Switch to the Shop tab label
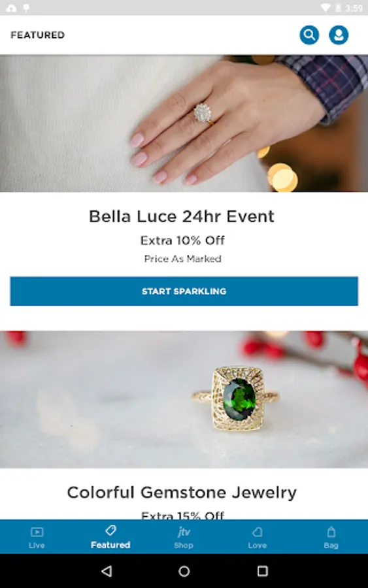The width and height of the screenshot is (368, 588). [184, 546]
